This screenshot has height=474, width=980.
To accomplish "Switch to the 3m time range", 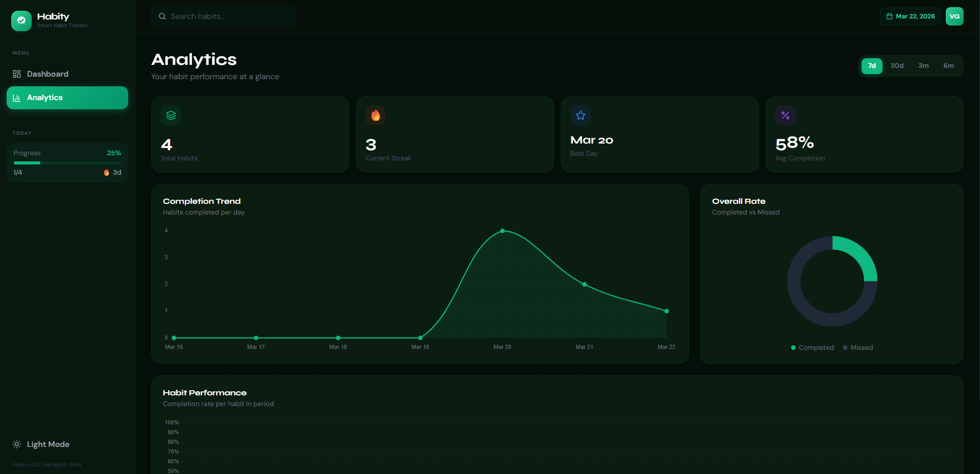I will point(923,66).
